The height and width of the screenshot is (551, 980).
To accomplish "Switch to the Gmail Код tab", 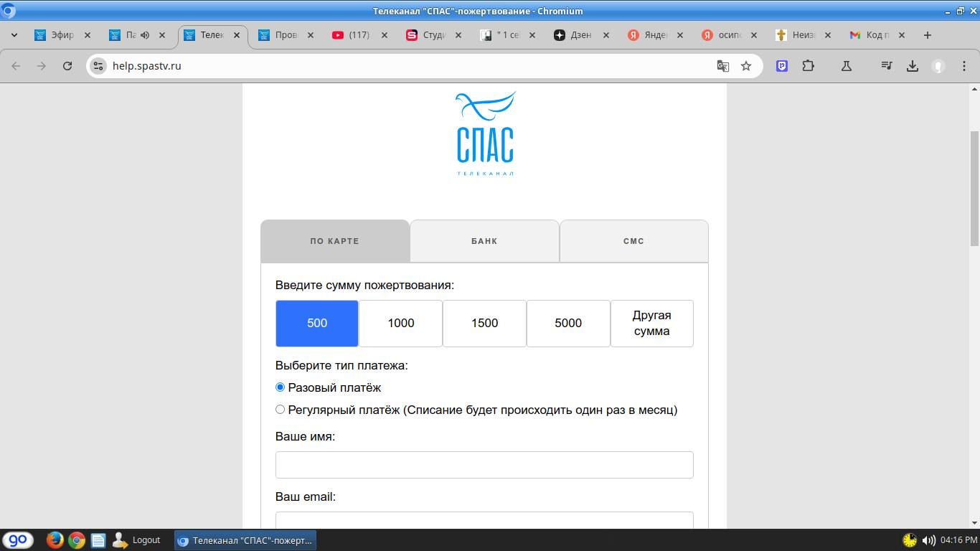I will [x=877, y=35].
